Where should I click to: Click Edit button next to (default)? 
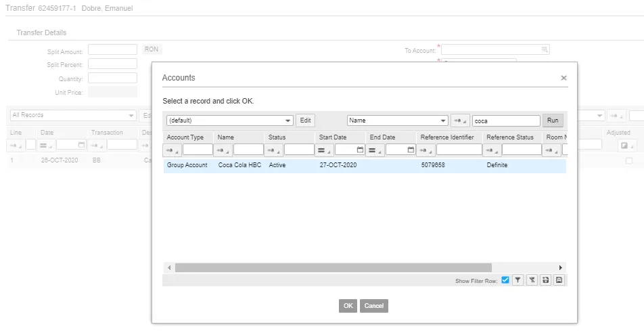(x=305, y=120)
